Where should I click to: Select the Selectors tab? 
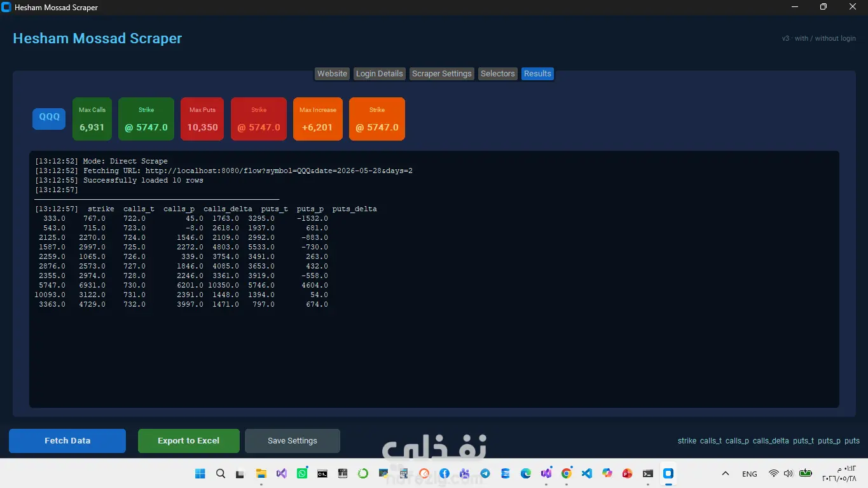(498, 74)
